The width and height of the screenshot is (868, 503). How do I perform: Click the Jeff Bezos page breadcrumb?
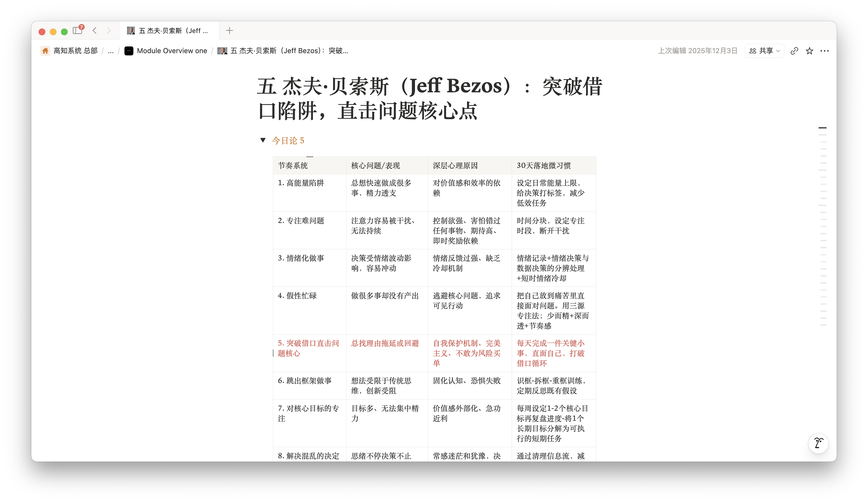283,51
